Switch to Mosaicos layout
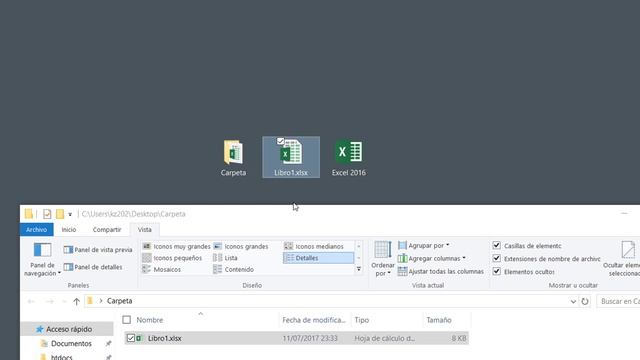Screen dimensions: 640x360 (x=162, y=269)
